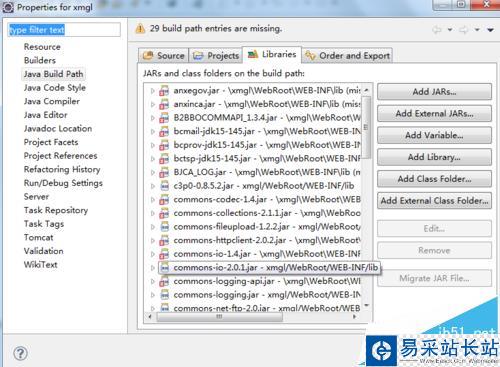Screen dimensions: 500x367
Task: Select Builders in the properties tree
Action: point(40,60)
